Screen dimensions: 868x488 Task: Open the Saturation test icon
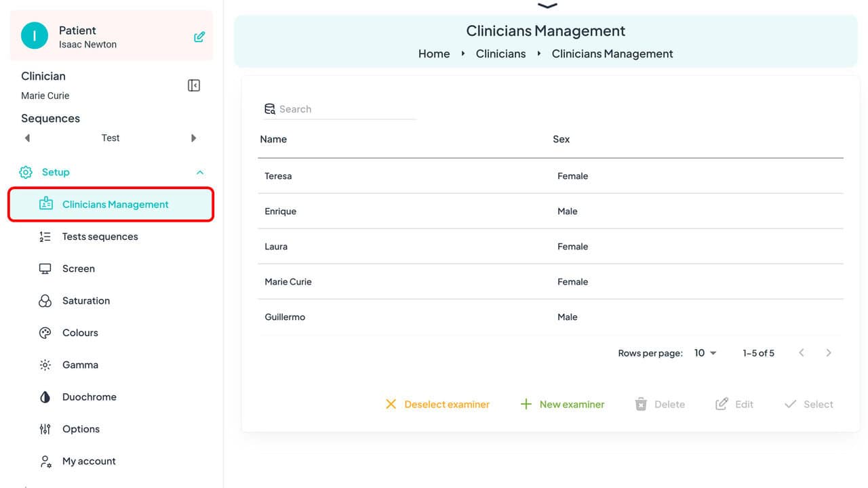click(x=45, y=300)
